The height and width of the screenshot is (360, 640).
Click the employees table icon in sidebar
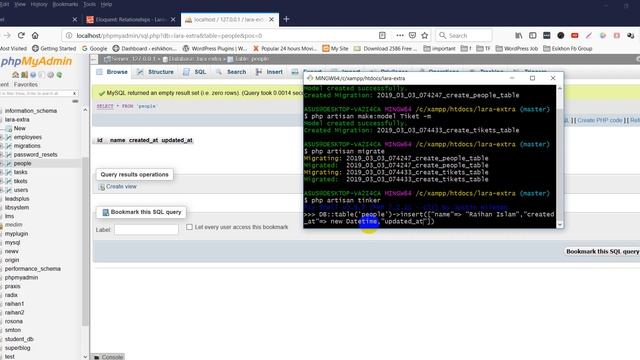(x=8, y=137)
